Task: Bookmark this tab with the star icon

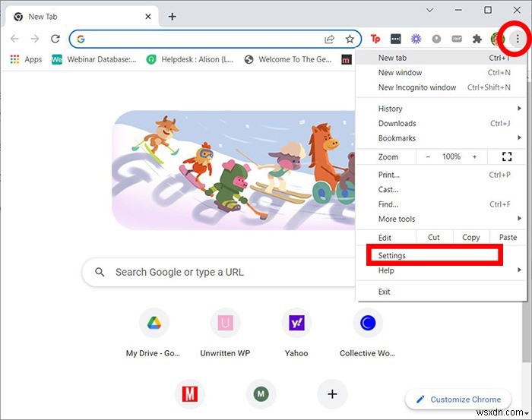Action: (x=350, y=39)
